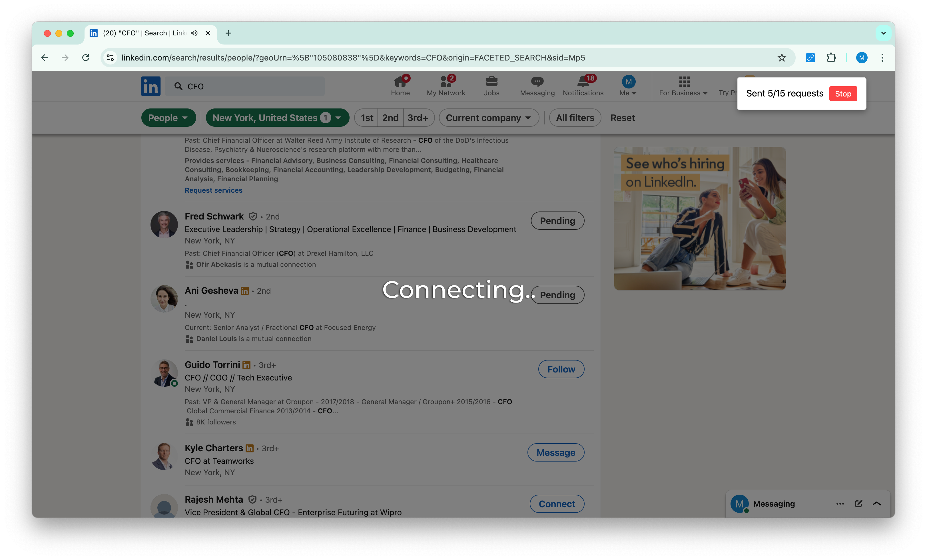Open a new tab with plus icon
927x560 pixels.
[228, 33]
